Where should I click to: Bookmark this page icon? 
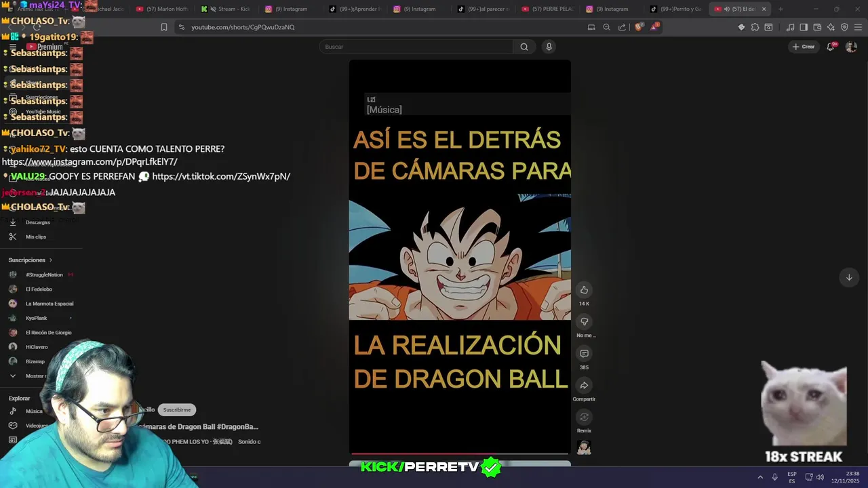tap(164, 27)
